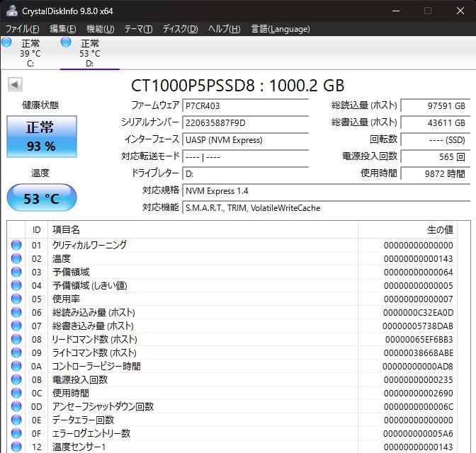Select raw value 0000005738DAB
The height and width of the screenshot is (453, 476).
(418, 326)
